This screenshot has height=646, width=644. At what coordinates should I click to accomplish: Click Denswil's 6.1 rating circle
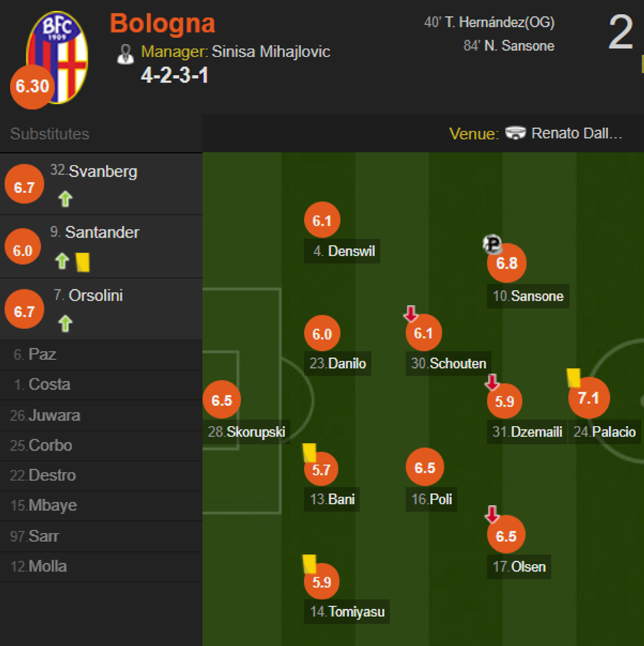click(x=322, y=221)
